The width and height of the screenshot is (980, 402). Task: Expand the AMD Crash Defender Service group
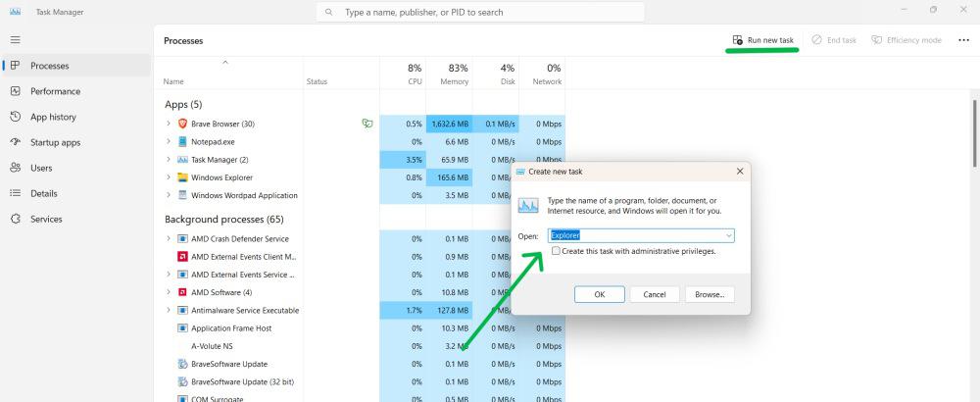click(169, 239)
